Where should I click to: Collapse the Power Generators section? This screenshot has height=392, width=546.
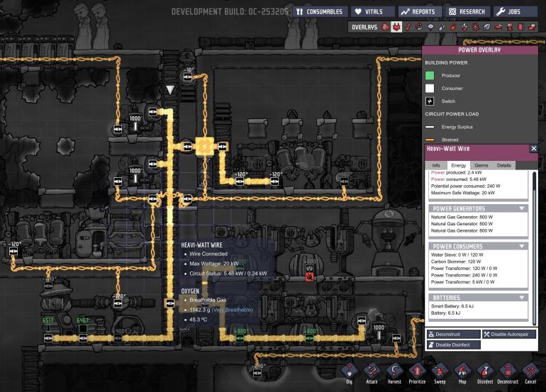522,208
